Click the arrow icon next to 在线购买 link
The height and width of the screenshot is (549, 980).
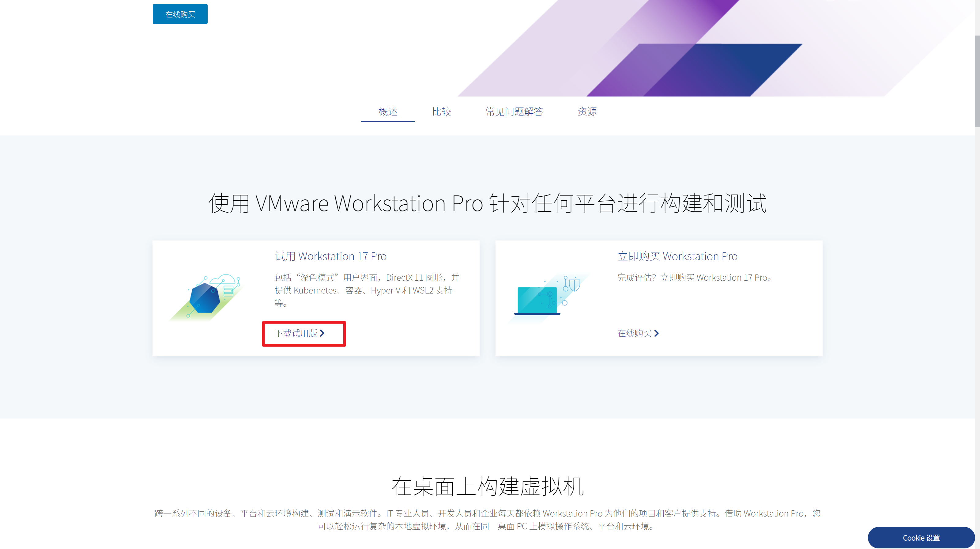(657, 333)
